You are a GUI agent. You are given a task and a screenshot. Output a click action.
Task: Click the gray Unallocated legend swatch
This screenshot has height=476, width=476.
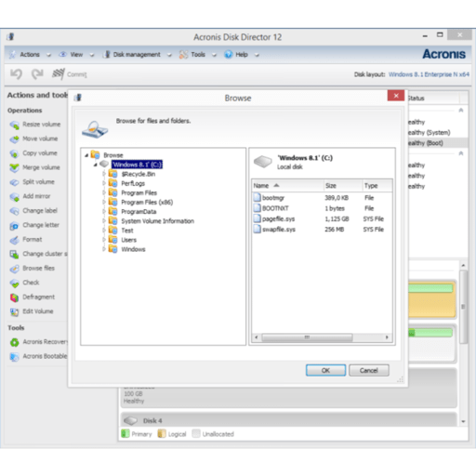[196, 433]
